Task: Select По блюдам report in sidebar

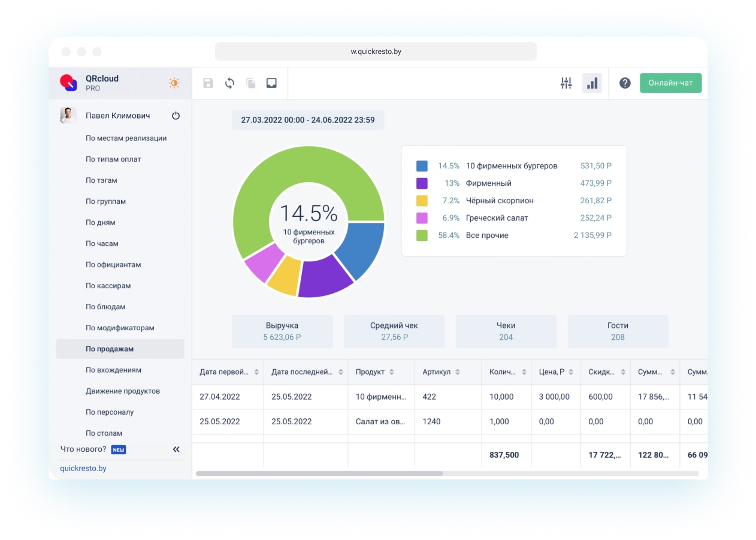Action: point(105,307)
